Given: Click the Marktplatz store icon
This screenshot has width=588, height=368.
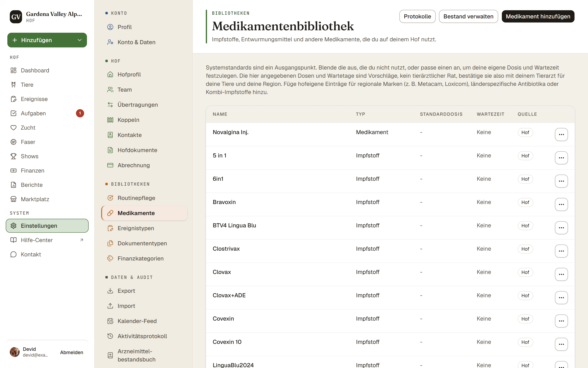Looking at the screenshot, I should [13, 199].
